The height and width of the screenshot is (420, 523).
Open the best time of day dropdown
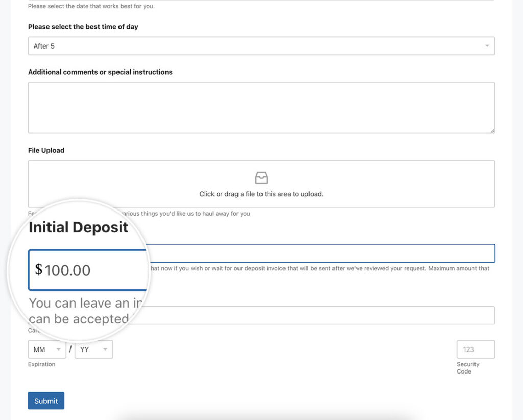click(x=261, y=45)
